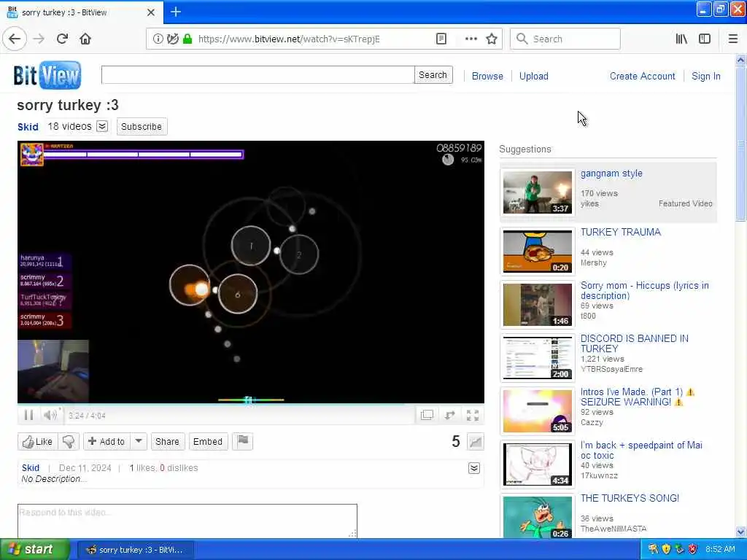Go back with the browser back arrow

pos(15,39)
